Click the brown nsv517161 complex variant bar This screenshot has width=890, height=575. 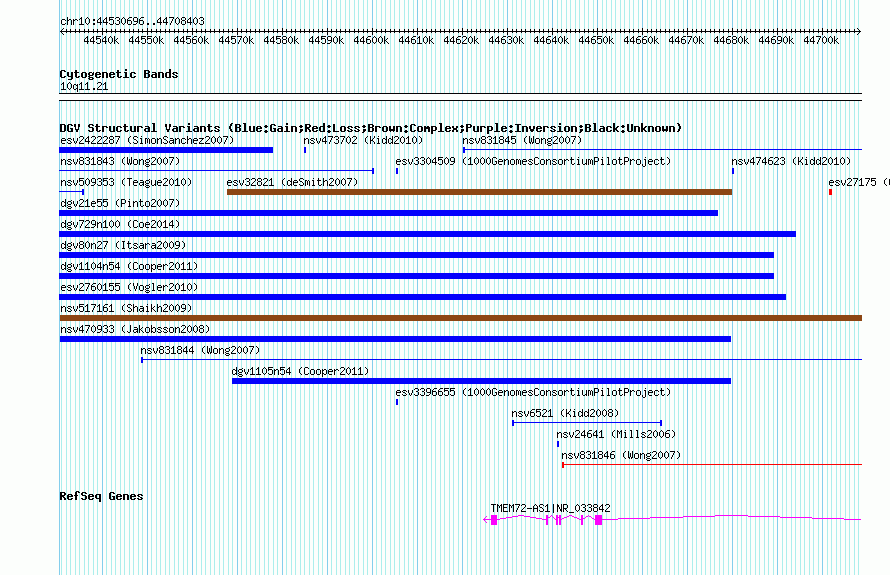[460, 318]
